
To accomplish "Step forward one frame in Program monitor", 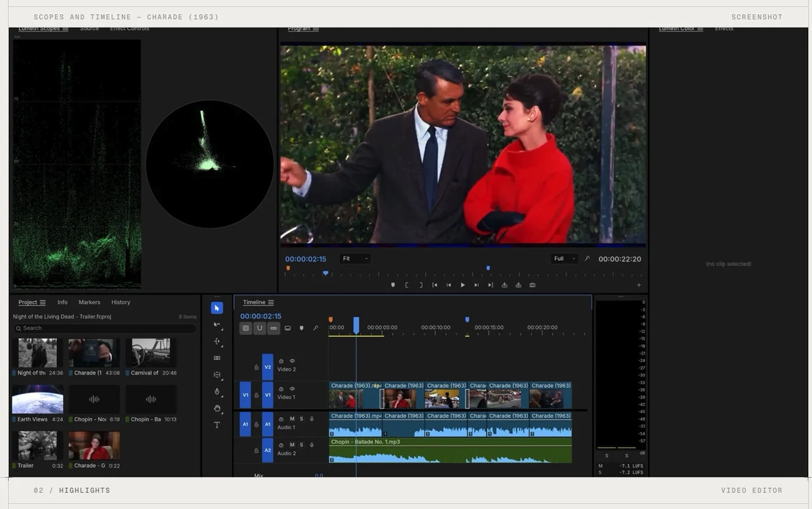I will (x=476, y=285).
